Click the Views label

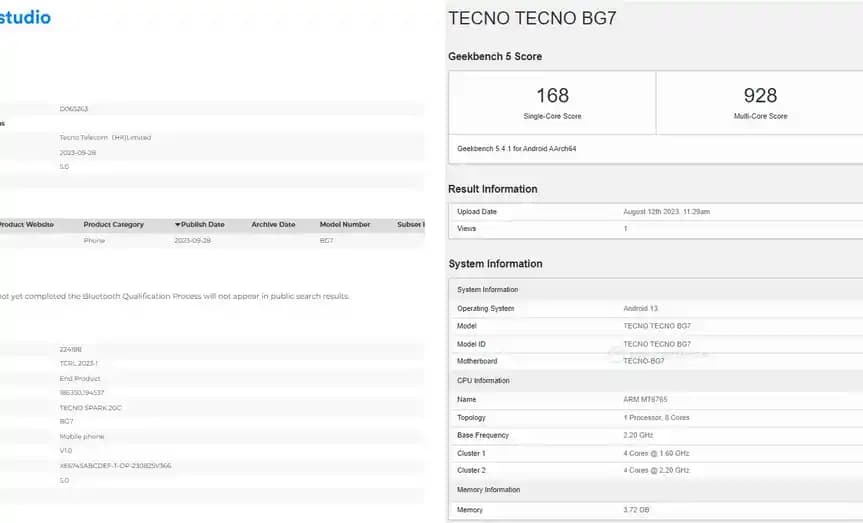[466, 228]
